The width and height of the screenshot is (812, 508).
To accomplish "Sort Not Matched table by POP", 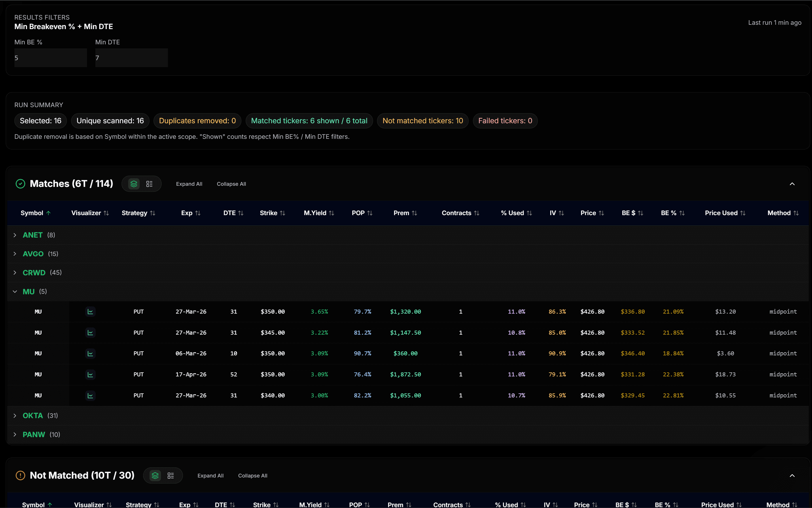I will tap(359, 505).
